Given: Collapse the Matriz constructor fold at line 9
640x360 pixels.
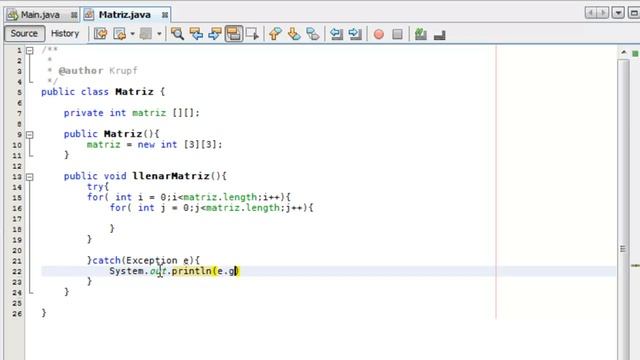Looking at the screenshot, I should click(x=30, y=134).
